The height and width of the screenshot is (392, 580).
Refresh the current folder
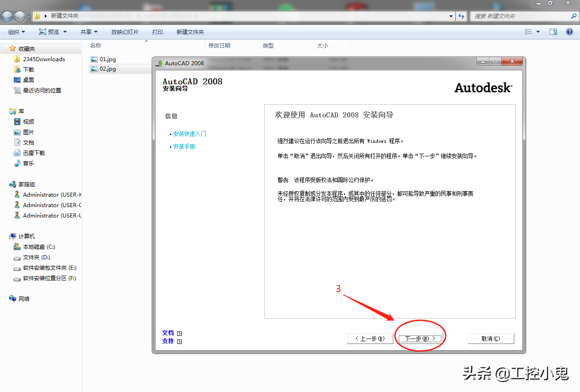[461, 16]
